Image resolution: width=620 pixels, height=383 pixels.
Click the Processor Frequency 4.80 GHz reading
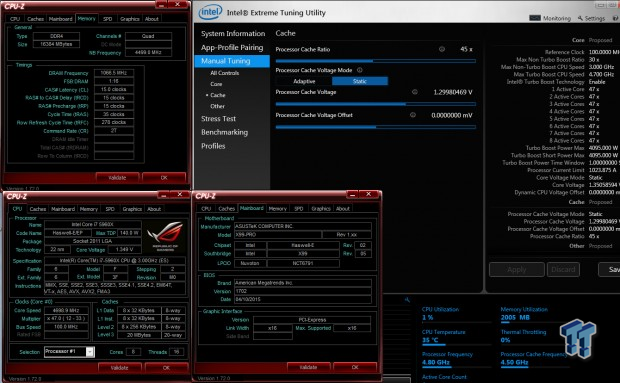tap(436, 362)
